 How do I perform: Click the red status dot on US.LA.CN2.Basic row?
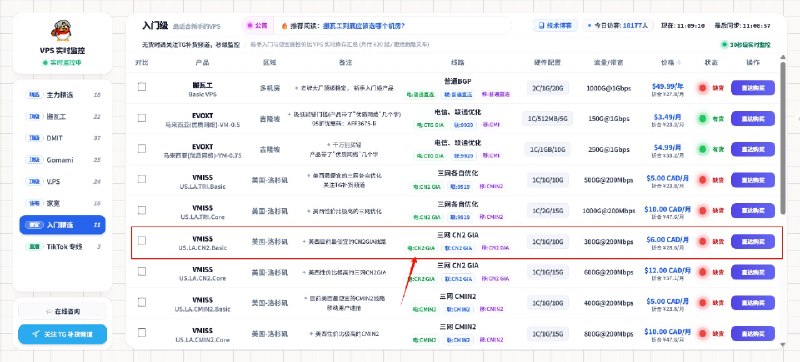[703, 241]
